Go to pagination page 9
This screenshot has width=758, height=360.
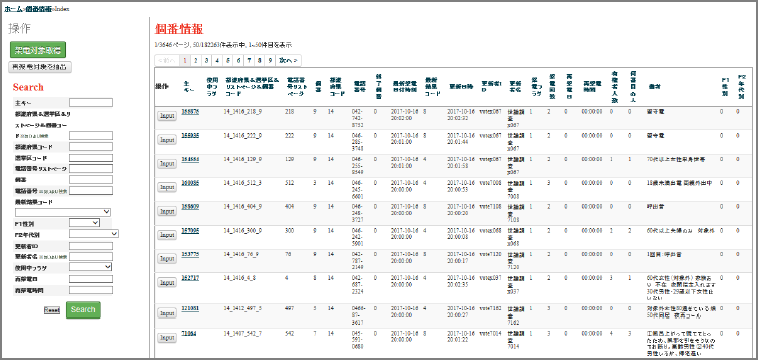[x=270, y=61]
